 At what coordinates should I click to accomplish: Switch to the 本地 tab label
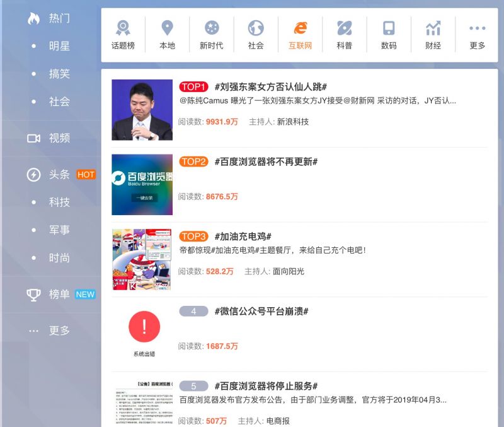click(x=167, y=45)
